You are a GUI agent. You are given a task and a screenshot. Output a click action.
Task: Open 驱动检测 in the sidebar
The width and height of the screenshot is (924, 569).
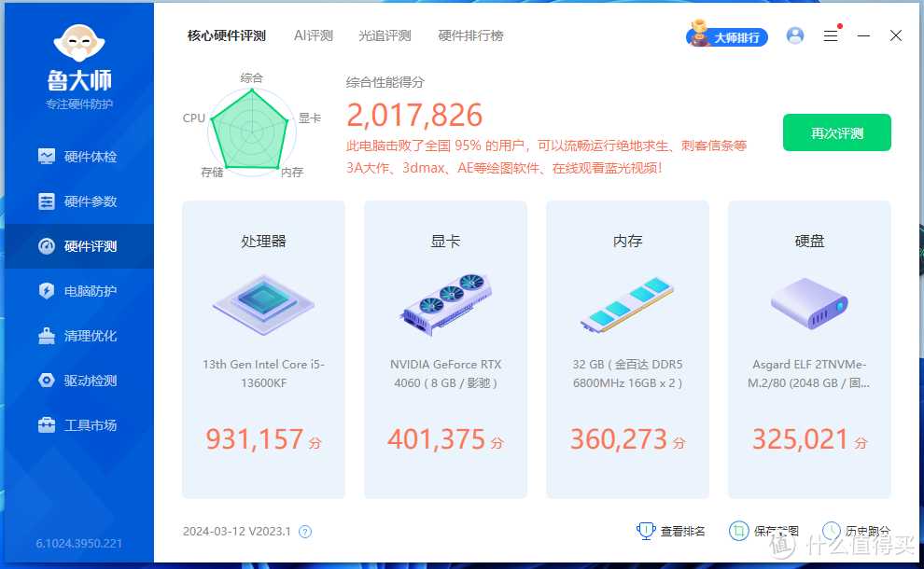79,381
